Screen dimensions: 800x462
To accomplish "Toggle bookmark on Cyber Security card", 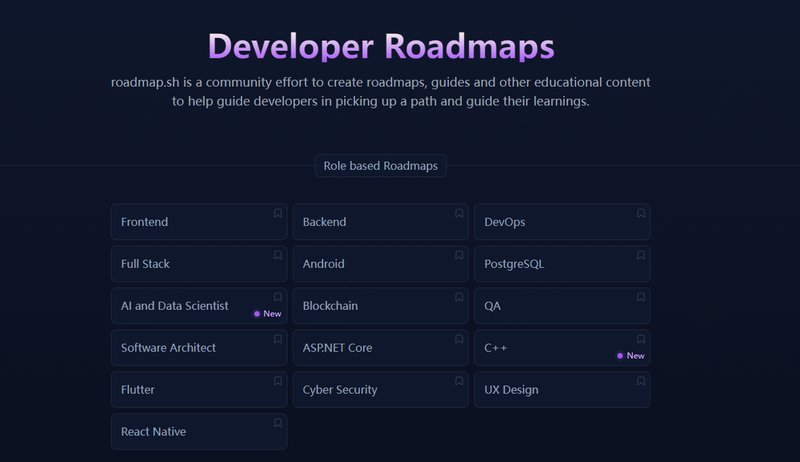I will (x=459, y=381).
